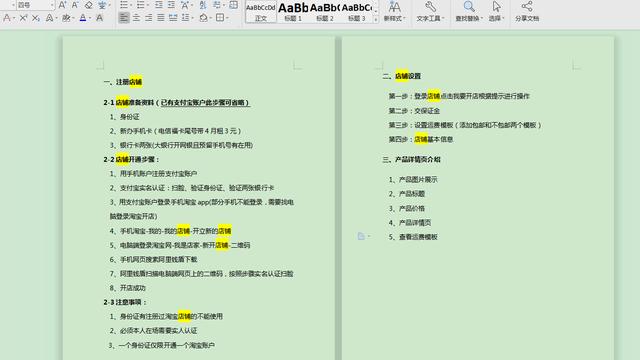Toggle justify alignment button
This screenshot has width=640, height=360.
[x=161, y=18]
